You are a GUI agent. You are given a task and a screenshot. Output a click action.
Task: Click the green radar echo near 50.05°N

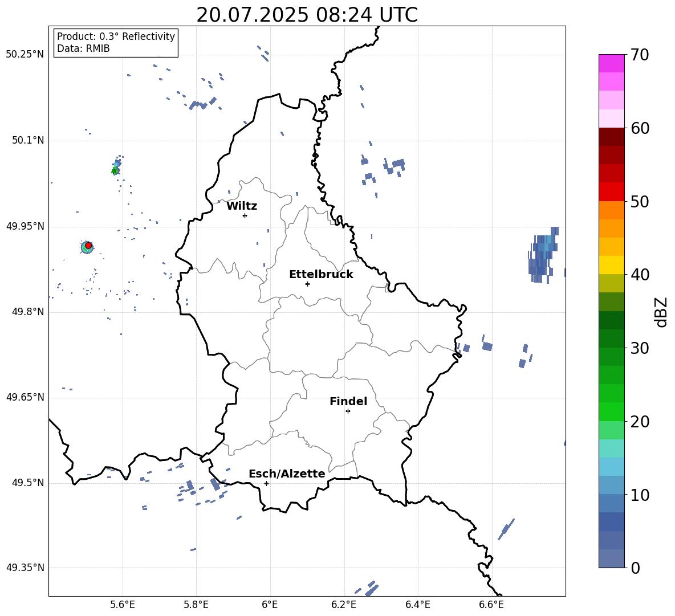pos(115,171)
